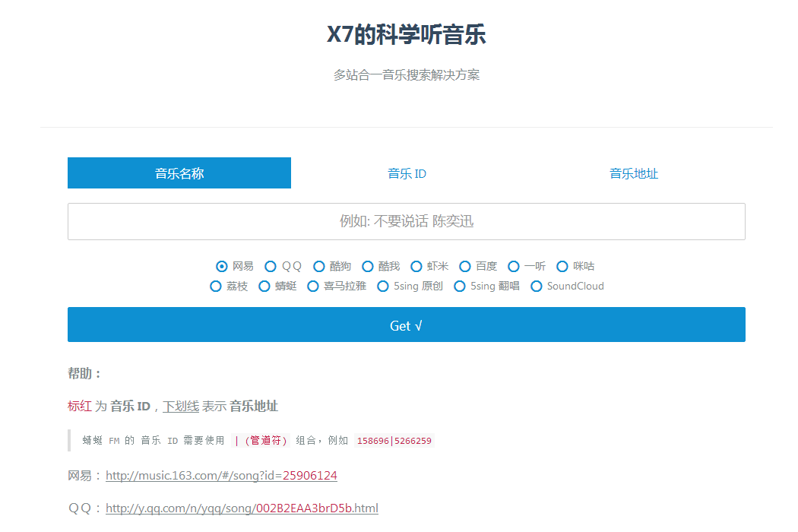The width and height of the screenshot is (798, 532).
Task: Pick the 5sing 原创 option
Action: click(x=383, y=286)
